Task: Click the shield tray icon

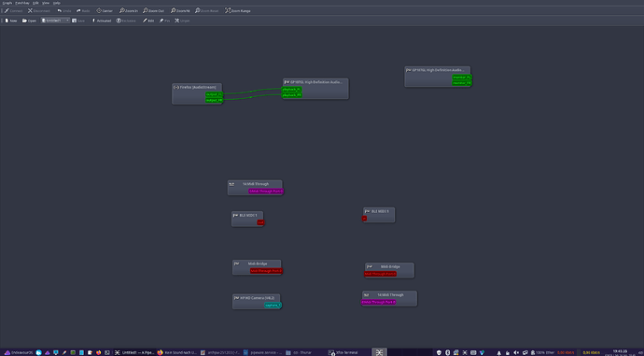Action: point(439,352)
